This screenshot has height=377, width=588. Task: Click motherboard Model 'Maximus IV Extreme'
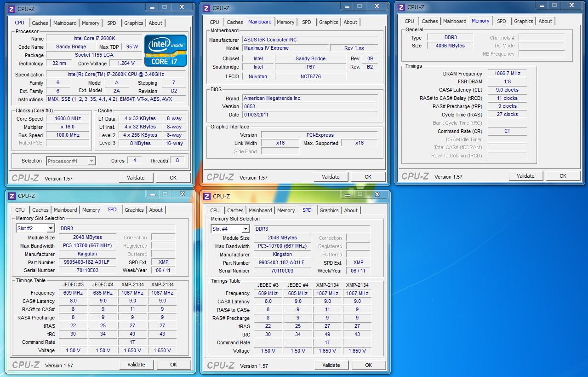point(285,48)
